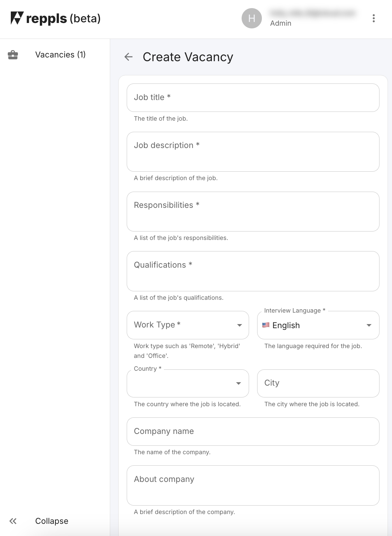Click the double-chevron collapse icon
Image resolution: width=392 pixels, height=536 pixels.
[x=13, y=521]
